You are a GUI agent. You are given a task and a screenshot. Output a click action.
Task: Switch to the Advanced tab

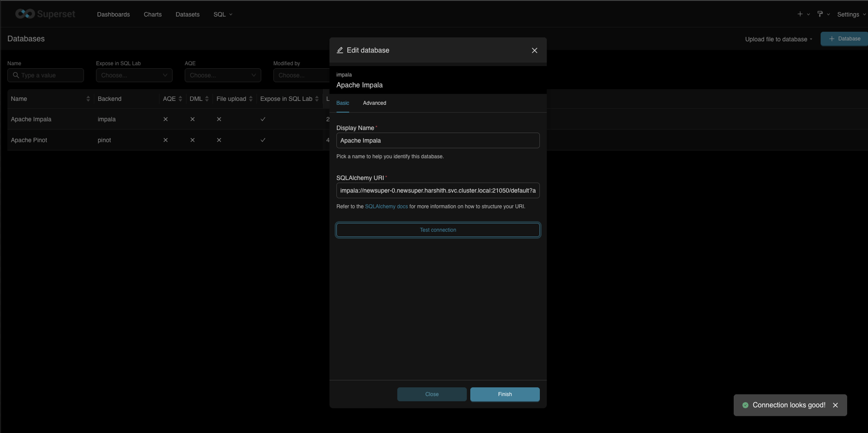click(374, 103)
